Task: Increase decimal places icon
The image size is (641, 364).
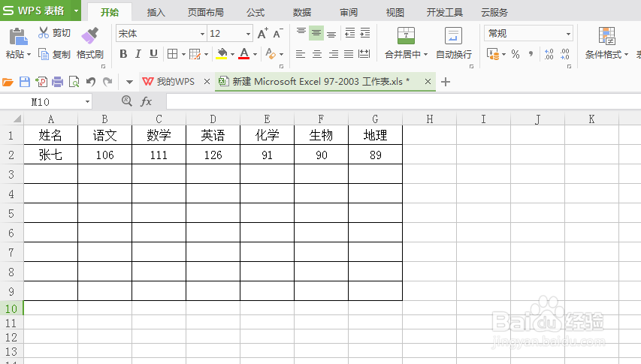Action: pos(549,54)
